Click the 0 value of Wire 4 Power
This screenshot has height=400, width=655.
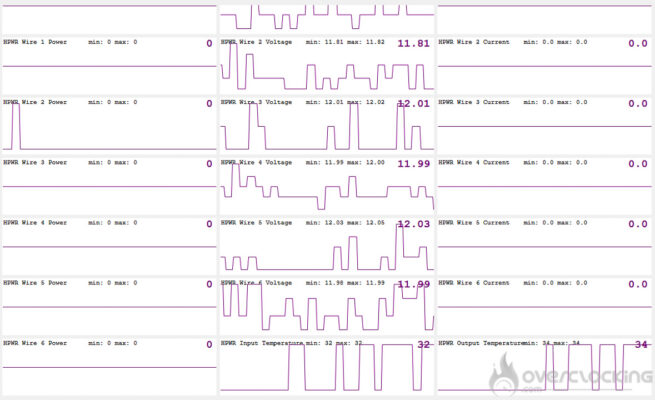coord(209,224)
